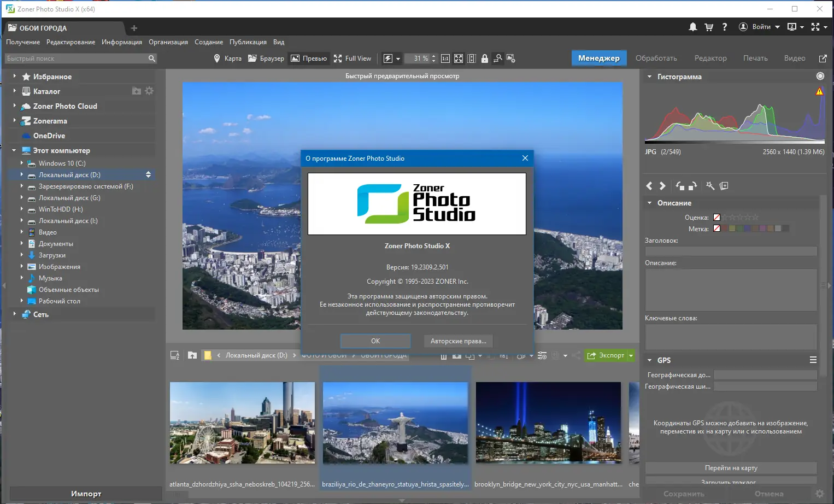Click the rotate right icon in right panel
Viewport: 834px width, 504px height.
click(x=692, y=186)
